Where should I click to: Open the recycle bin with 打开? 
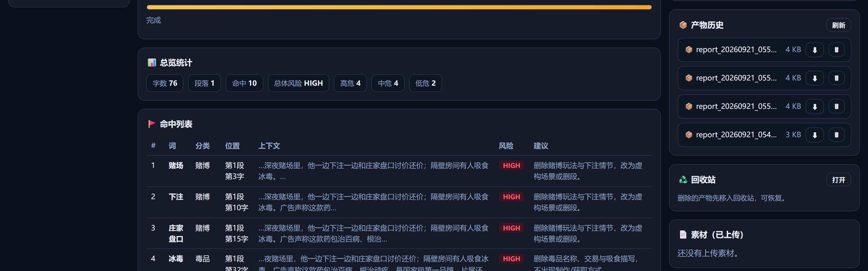(838, 180)
